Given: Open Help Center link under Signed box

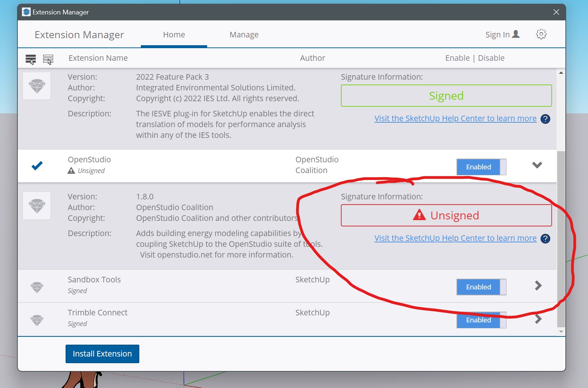Looking at the screenshot, I should (x=455, y=118).
